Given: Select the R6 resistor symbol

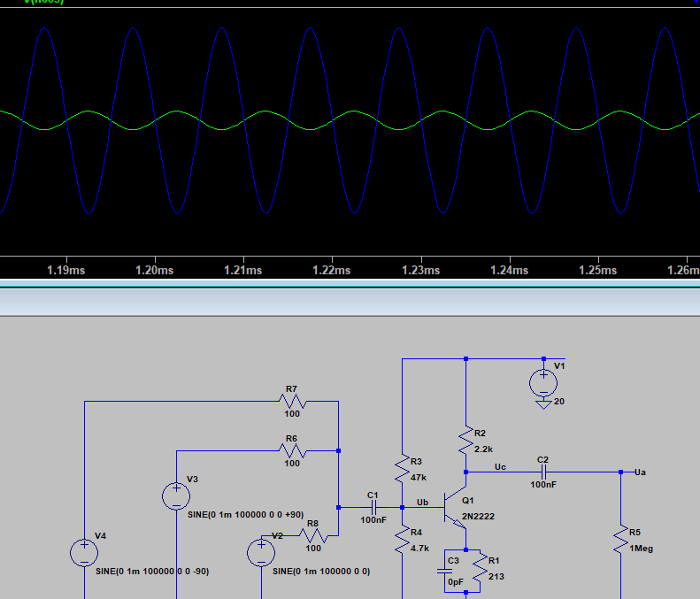Looking at the screenshot, I should click(292, 451).
